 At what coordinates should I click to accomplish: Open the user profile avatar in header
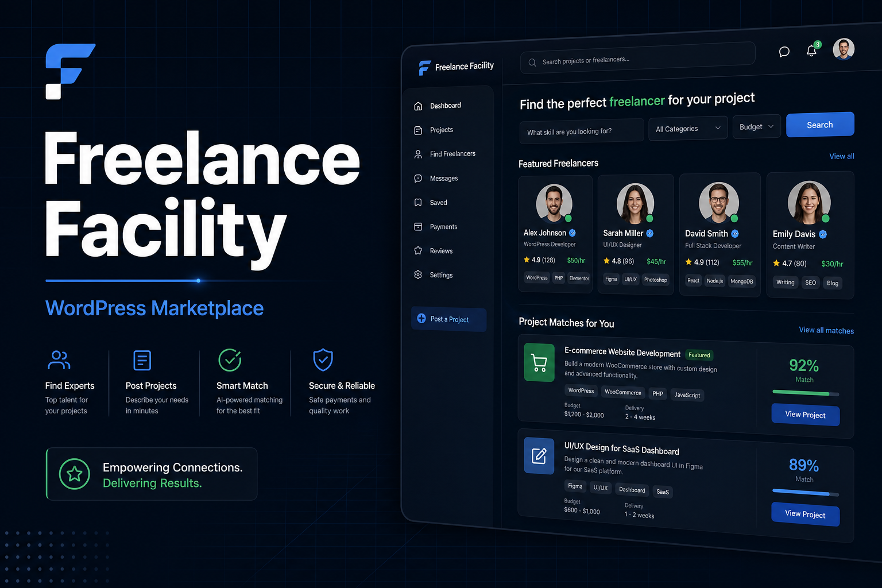pyautogui.click(x=844, y=49)
